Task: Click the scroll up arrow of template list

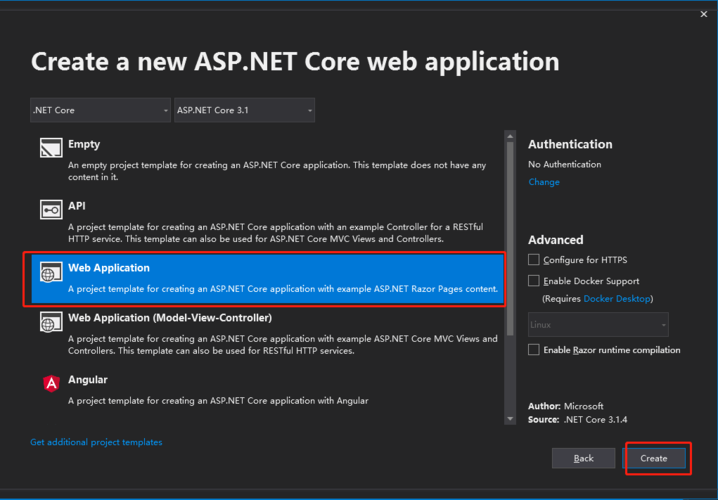Action: pos(510,136)
